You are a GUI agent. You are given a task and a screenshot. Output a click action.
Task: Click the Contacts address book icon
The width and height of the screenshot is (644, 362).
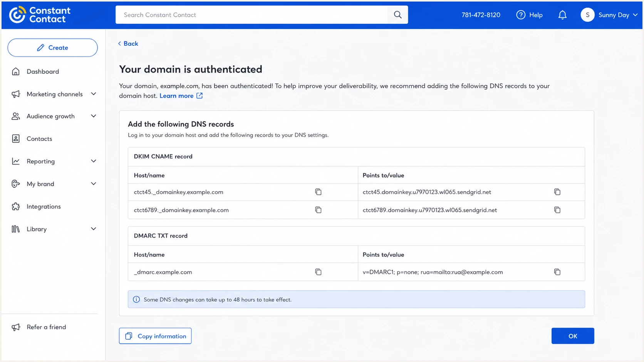16,139
